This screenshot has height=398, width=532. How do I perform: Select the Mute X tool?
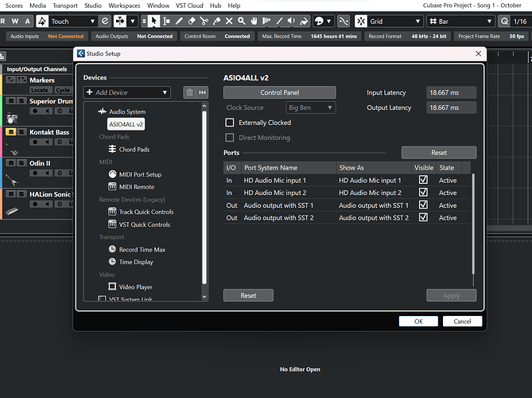point(229,21)
